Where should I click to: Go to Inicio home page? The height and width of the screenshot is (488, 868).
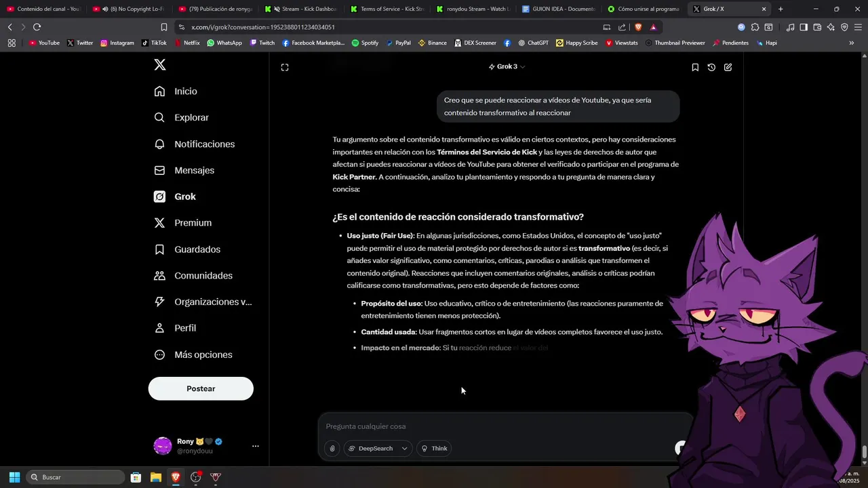pyautogui.click(x=176, y=91)
